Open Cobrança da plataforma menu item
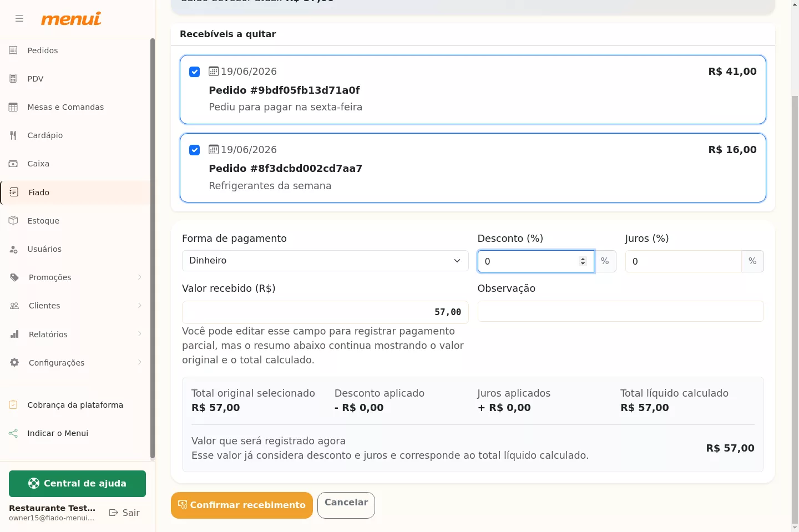Image resolution: width=799 pixels, height=532 pixels. click(75, 405)
